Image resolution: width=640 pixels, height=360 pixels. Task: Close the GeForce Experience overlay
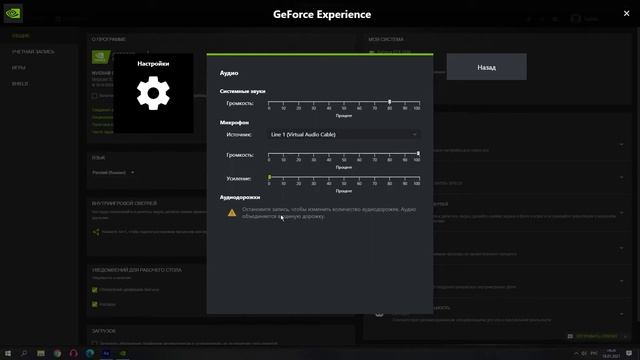627,13
